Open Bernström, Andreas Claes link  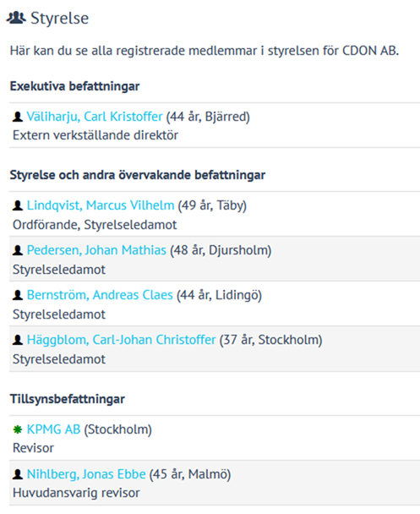[100, 295]
